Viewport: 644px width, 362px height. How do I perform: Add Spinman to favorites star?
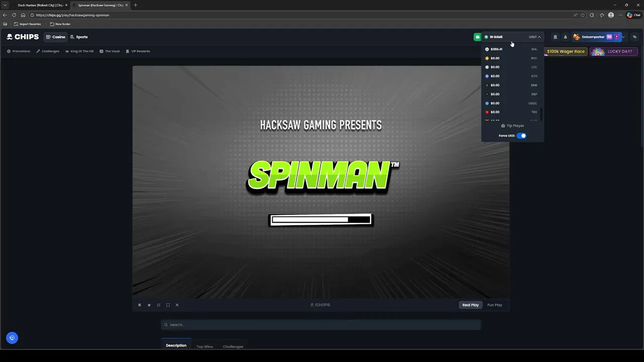tap(149, 305)
